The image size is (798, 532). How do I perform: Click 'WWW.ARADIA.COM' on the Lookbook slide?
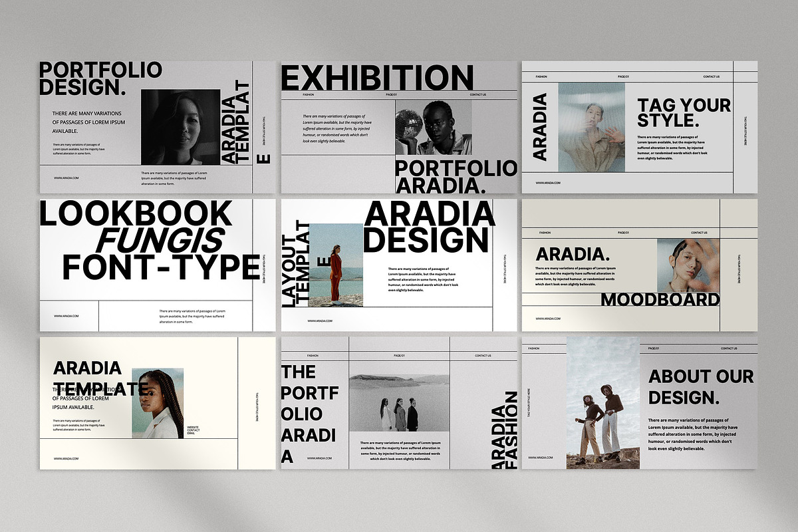click(66, 316)
